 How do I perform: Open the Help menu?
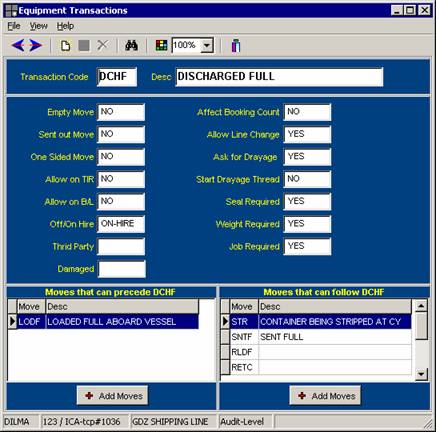tap(65, 26)
